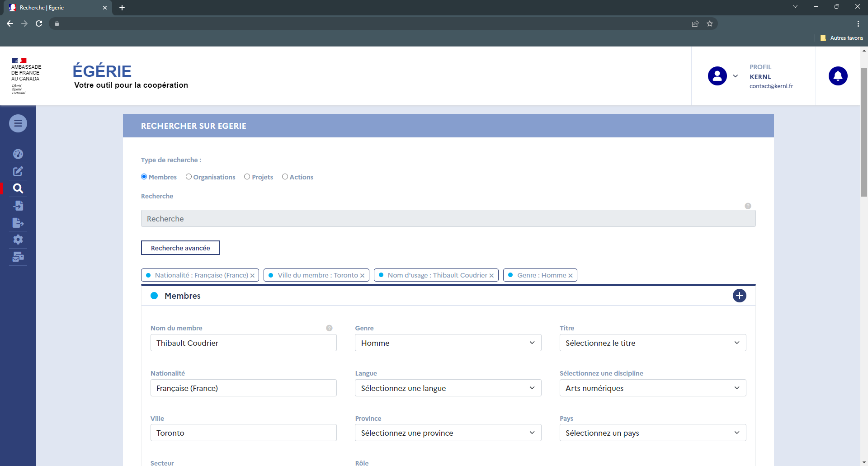Screen dimensions: 868x466
Task: Click the user profile avatar icon
Action: click(x=717, y=76)
